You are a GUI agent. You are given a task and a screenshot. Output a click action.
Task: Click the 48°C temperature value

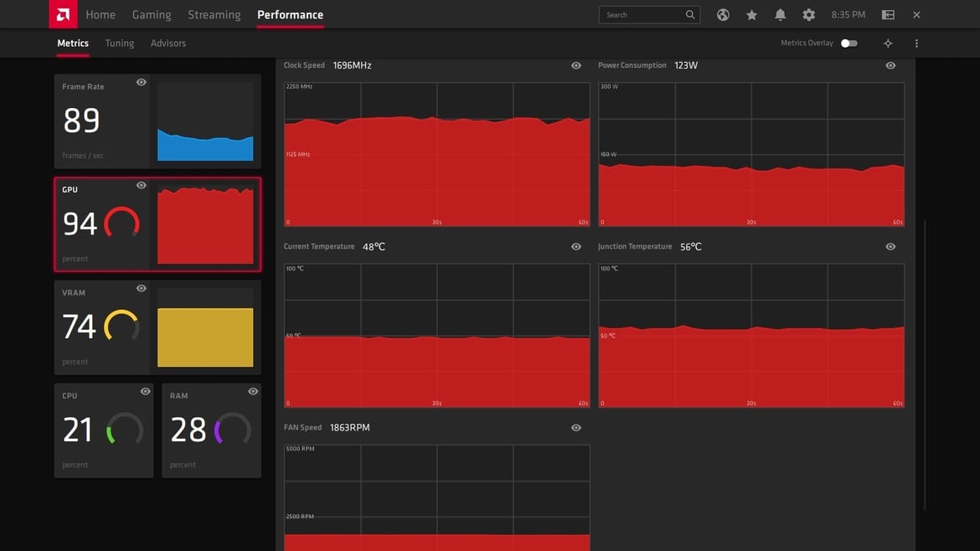(x=374, y=247)
